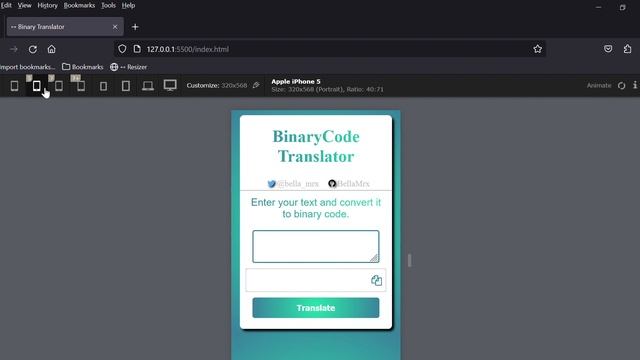The height and width of the screenshot is (360, 640).
Task: Click the forward navigation arrow
Action: coord(13,49)
